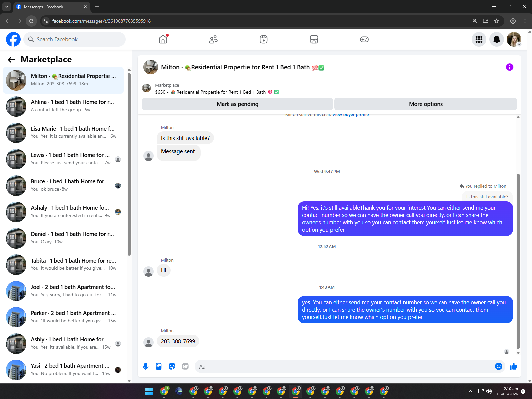
Task: Click the 'Message sent' bubble
Action: coord(179,153)
